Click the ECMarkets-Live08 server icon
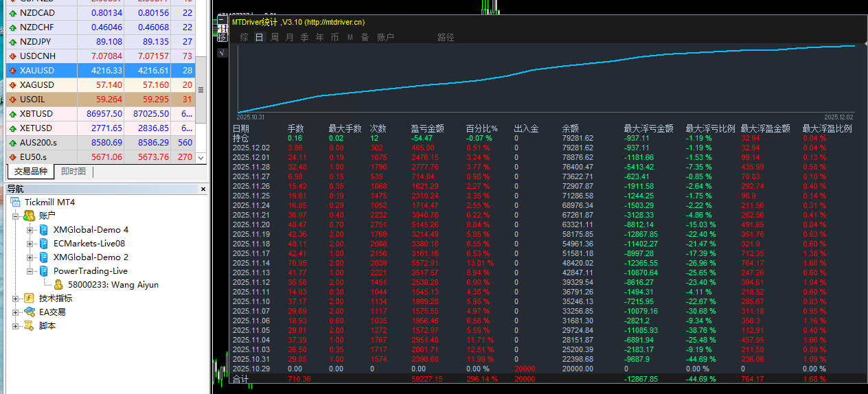The width and height of the screenshot is (868, 394). pyautogui.click(x=43, y=243)
